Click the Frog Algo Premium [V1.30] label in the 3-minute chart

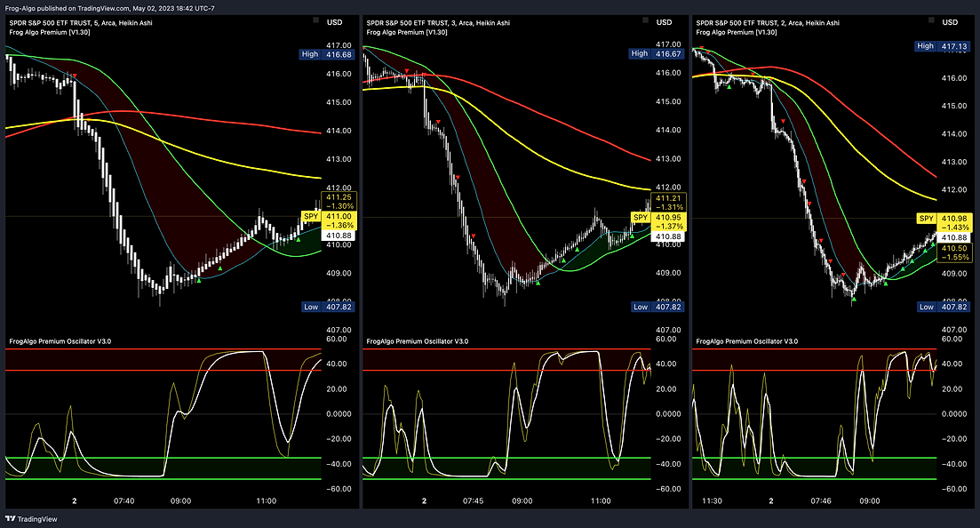[407, 32]
